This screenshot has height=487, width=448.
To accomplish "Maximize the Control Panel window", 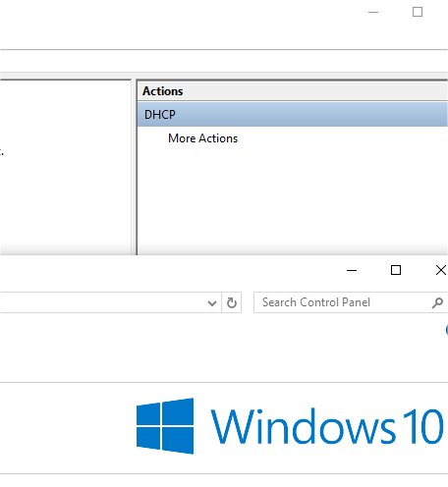I will (x=396, y=270).
